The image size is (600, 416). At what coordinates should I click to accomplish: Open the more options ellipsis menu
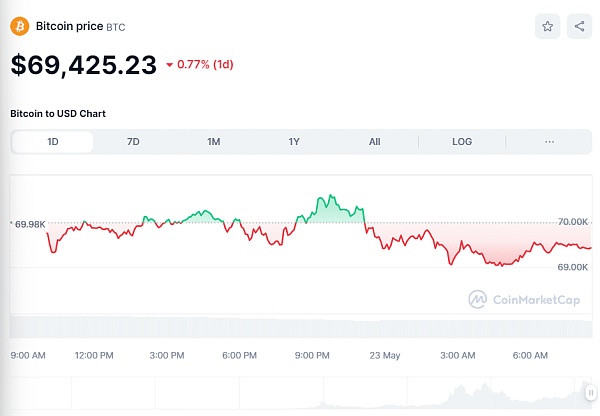click(x=549, y=142)
